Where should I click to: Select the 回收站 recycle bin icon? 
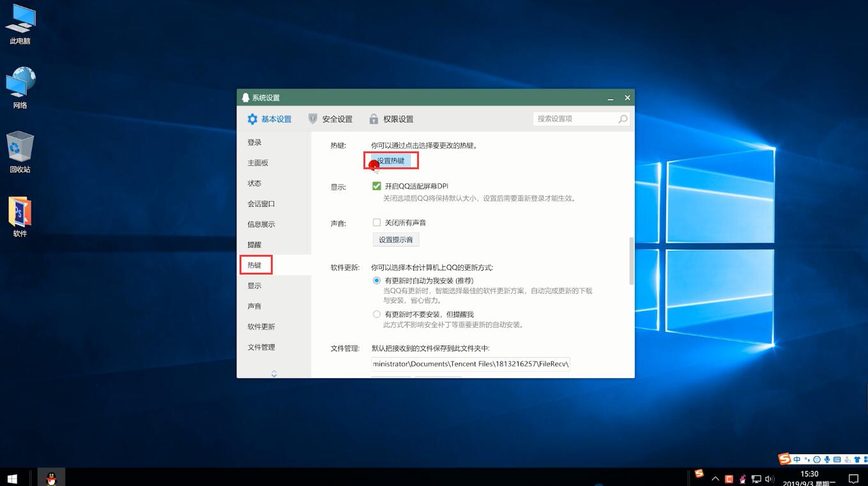tap(20, 152)
